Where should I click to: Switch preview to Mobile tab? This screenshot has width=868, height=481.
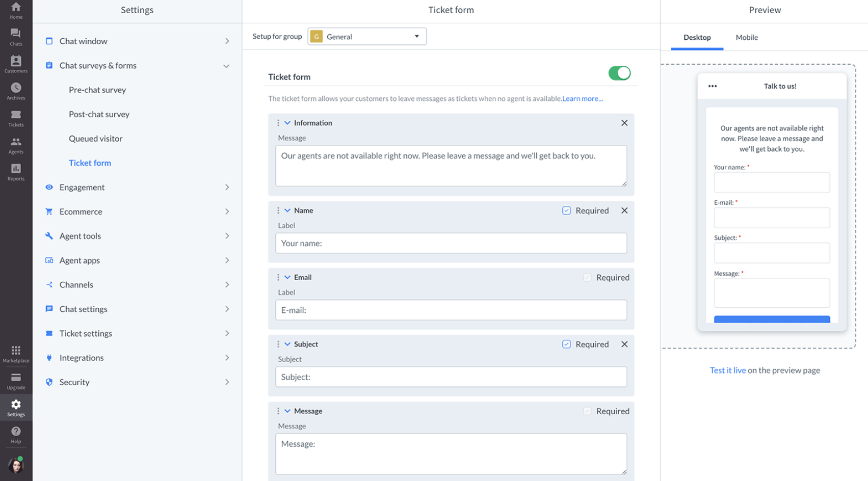tap(746, 37)
